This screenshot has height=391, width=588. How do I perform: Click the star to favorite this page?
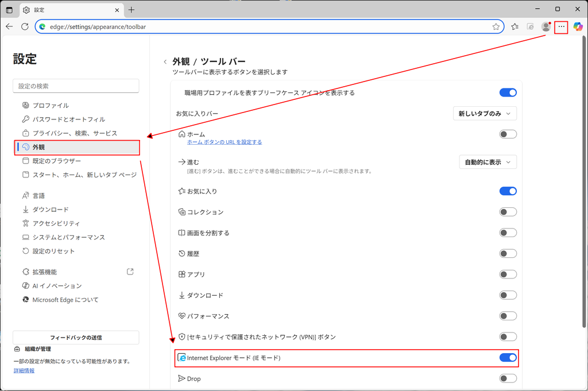[496, 26]
